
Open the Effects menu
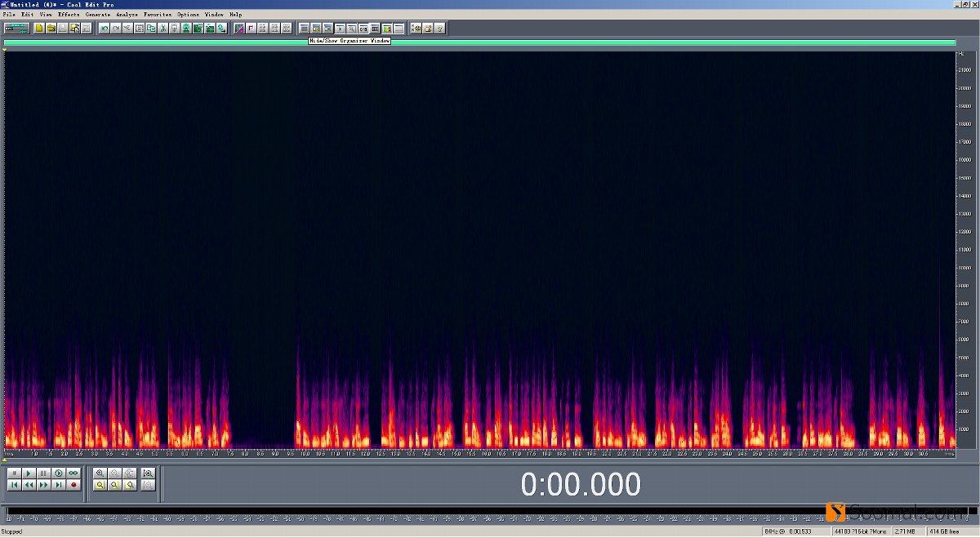(x=69, y=15)
